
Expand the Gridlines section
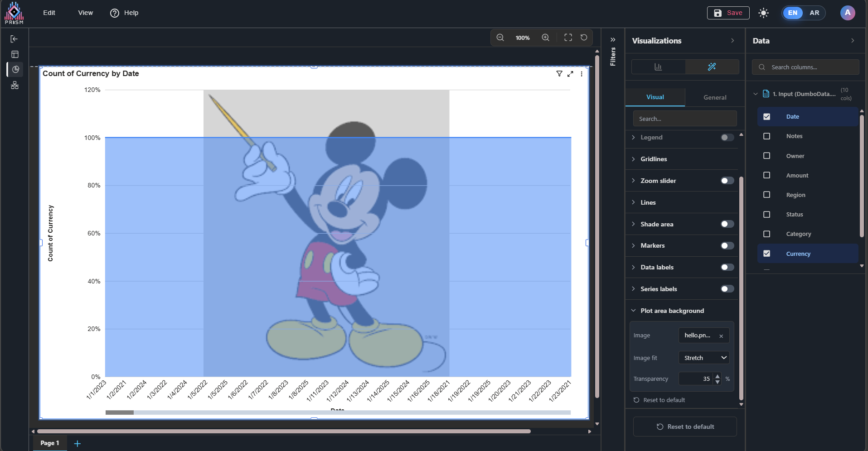(x=654, y=159)
